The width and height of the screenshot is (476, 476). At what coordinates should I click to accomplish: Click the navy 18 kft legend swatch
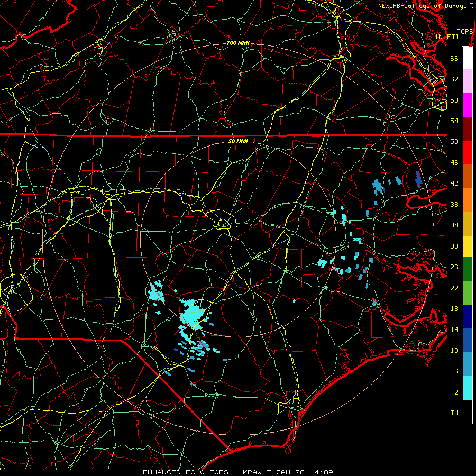coord(467,317)
